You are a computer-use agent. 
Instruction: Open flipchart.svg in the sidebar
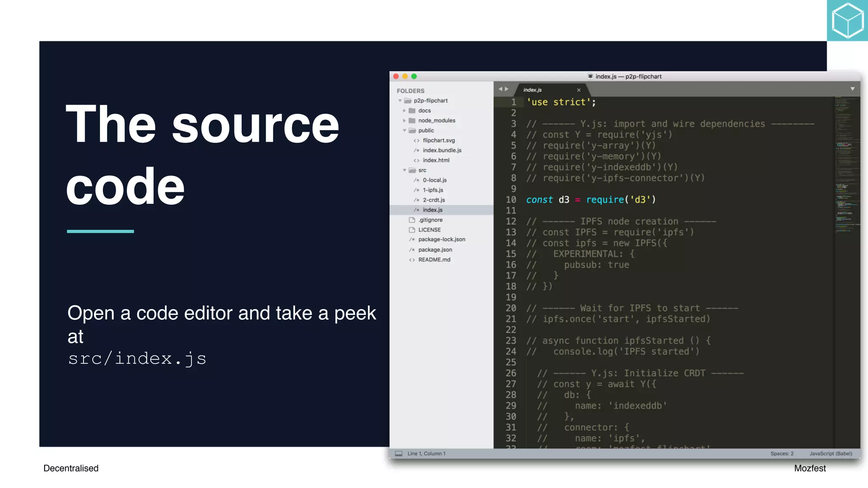[x=439, y=141]
